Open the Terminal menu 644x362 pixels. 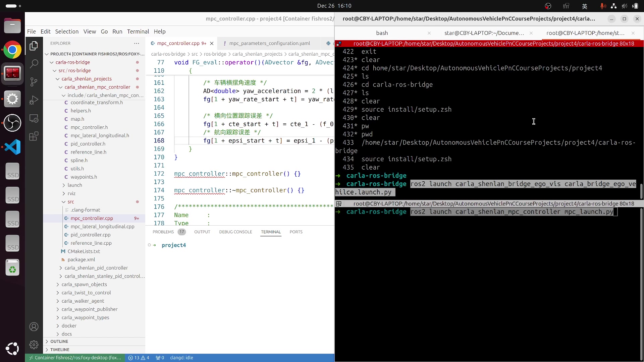(x=138, y=32)
